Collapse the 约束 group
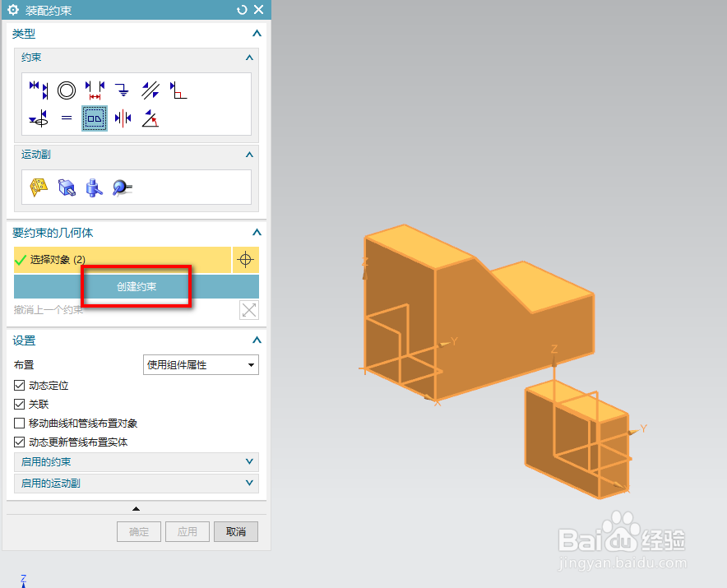Viewport: 727px width, 588px height. click(249, 58)
